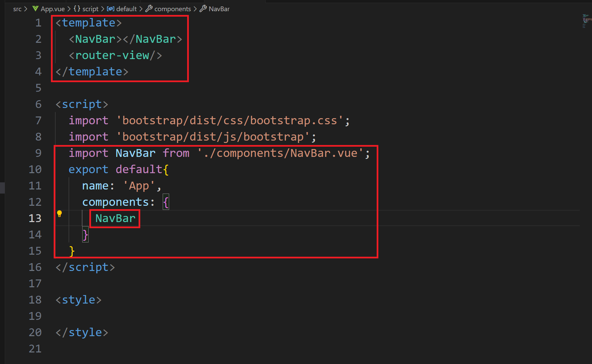Click the wrench icon beside components
The width and height of the screenshot is (592, 364).
(x=149, y=8)
